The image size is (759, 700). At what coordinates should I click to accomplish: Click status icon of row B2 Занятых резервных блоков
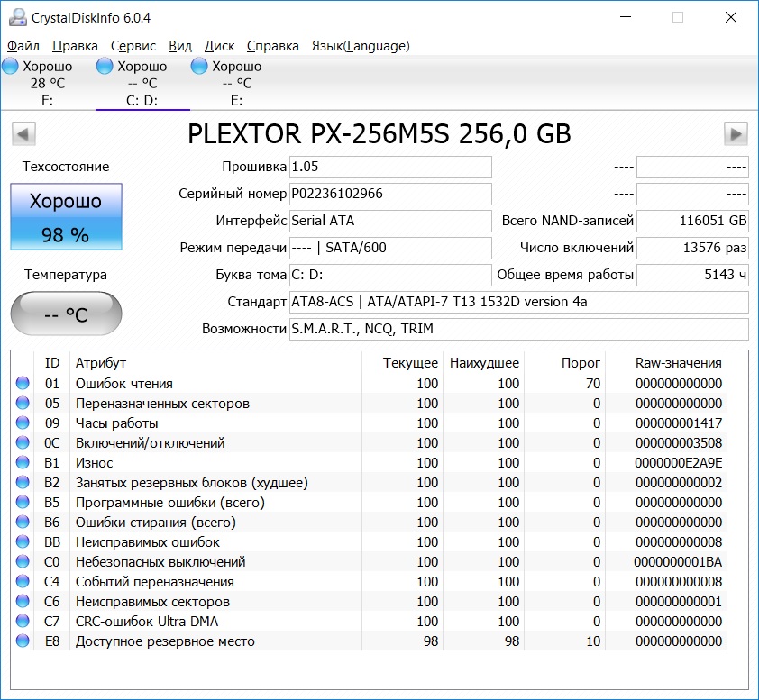(x=23, y=482)
